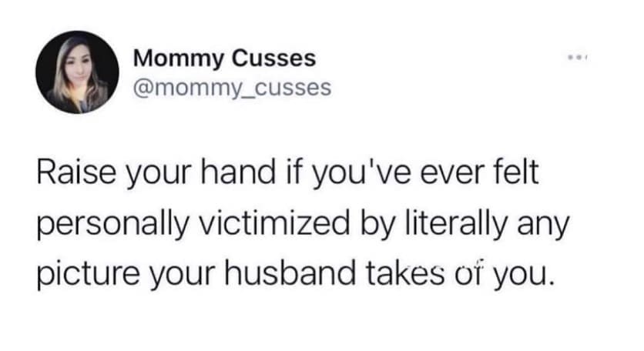Open the three-dot more options menu
Image resolution: width=644 pixels, height=351 pixels.
(x=578, y=58)
